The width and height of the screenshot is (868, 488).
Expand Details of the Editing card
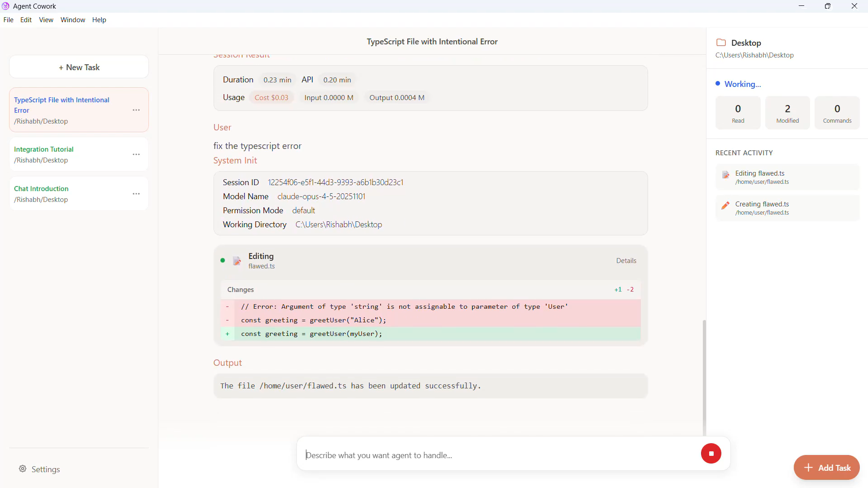coord(626,261)
